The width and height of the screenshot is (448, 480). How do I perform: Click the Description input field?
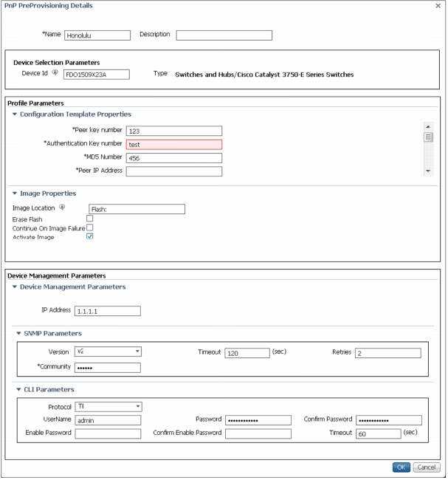[x=224, y=35]
